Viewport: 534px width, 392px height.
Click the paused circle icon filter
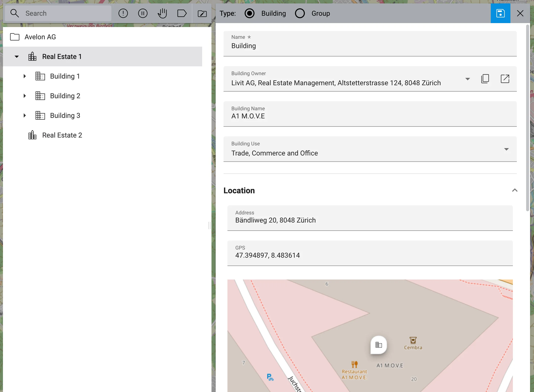[143, 13]
